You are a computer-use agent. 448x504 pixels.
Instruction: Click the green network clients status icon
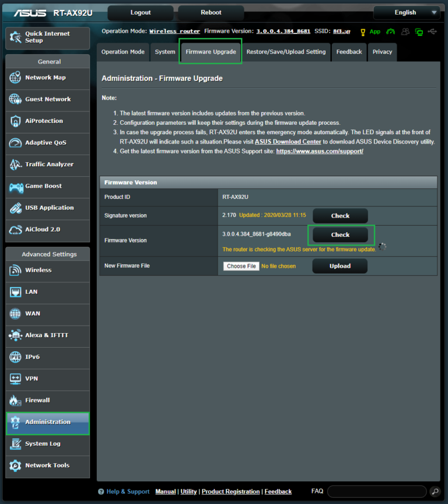[x=419, y=32]
